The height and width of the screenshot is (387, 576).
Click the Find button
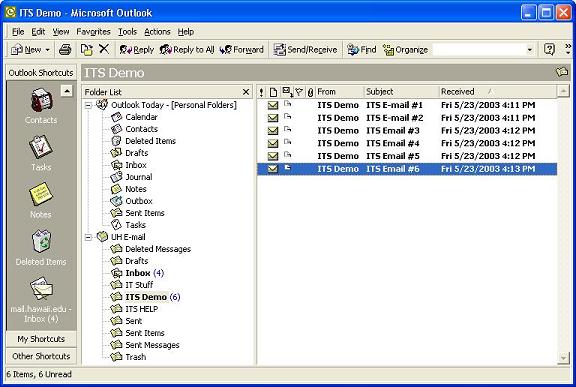point(362,50)
